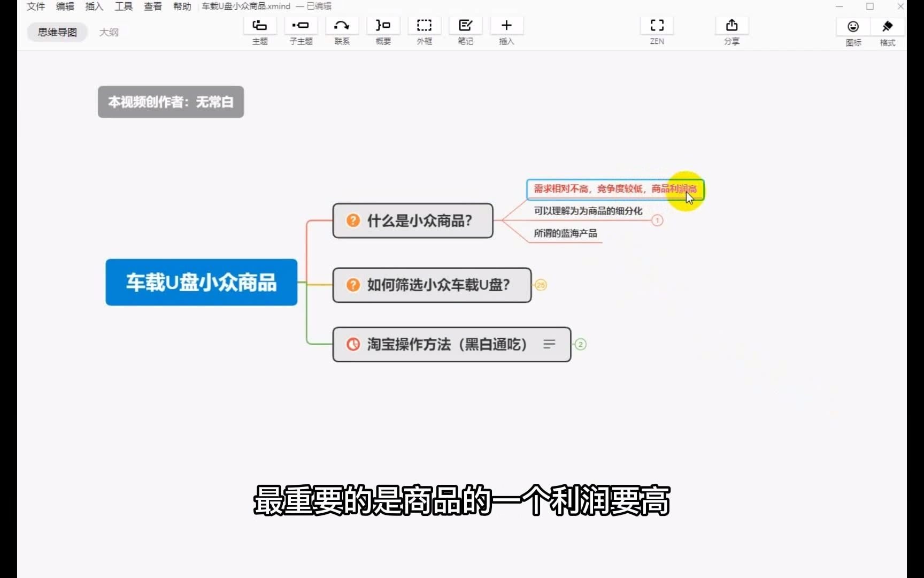Screen dimensions: 924x578
Task: Switch to 大纲 outline view
Action: coord(109,32)
